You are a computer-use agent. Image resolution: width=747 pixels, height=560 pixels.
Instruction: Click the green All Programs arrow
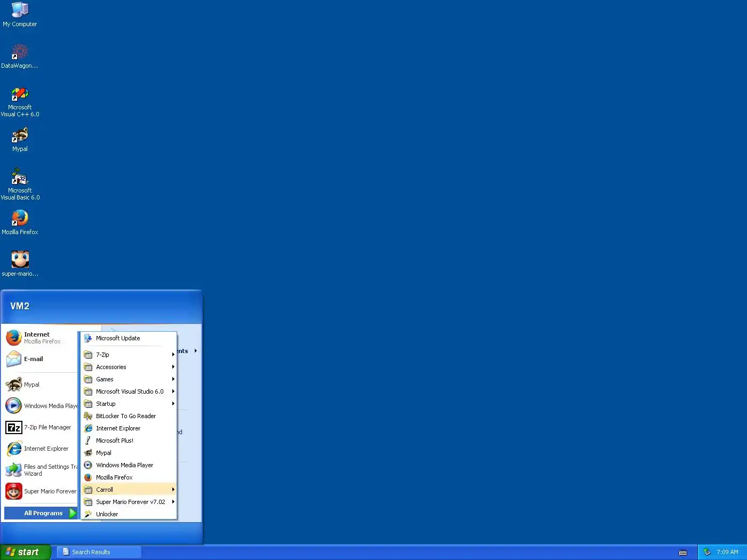[x=73, y=513]
